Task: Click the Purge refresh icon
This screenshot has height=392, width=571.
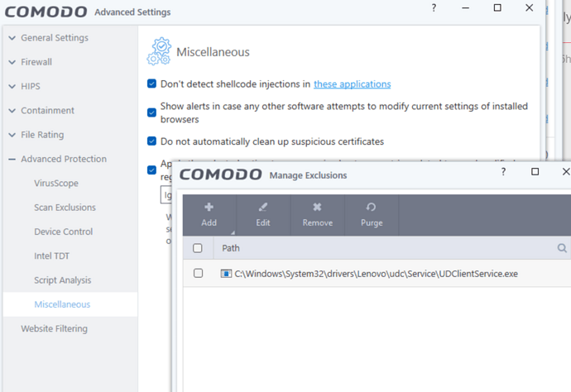Action: [372, 207]
